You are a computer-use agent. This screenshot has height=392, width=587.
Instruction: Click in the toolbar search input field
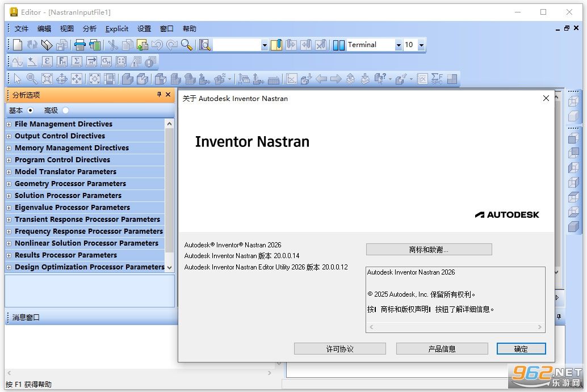[237, 45]
